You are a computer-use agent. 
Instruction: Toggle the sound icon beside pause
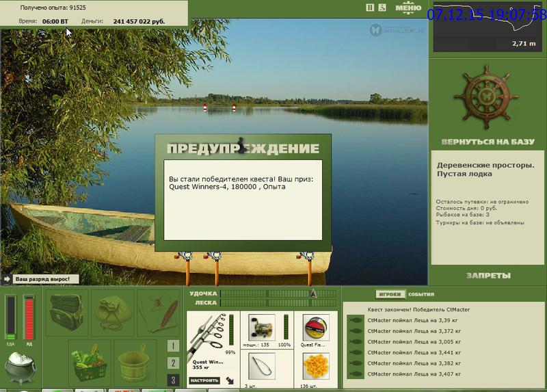pyautogui.click(x=382, y=8)
